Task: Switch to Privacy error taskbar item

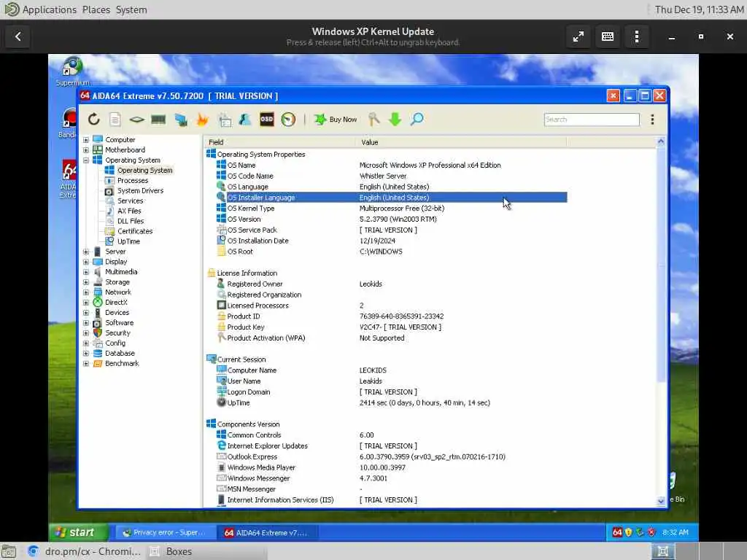Action: (x=164, y=532)
